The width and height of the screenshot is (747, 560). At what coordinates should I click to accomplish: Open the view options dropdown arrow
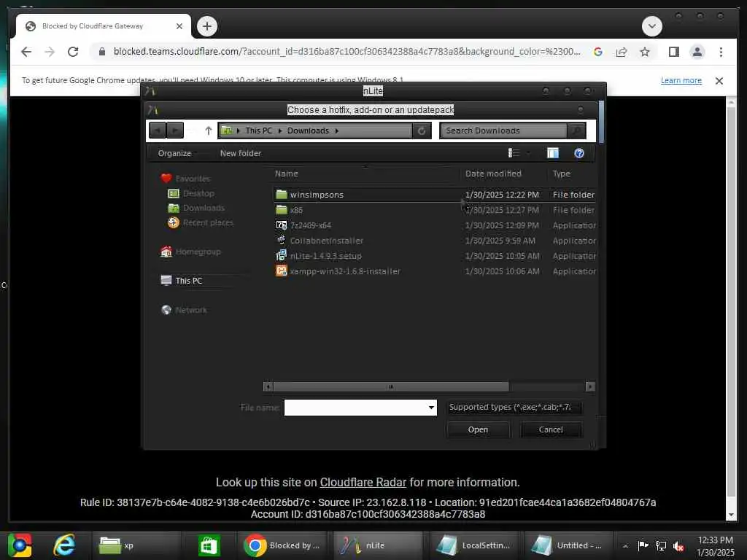(x=528, y=153)
